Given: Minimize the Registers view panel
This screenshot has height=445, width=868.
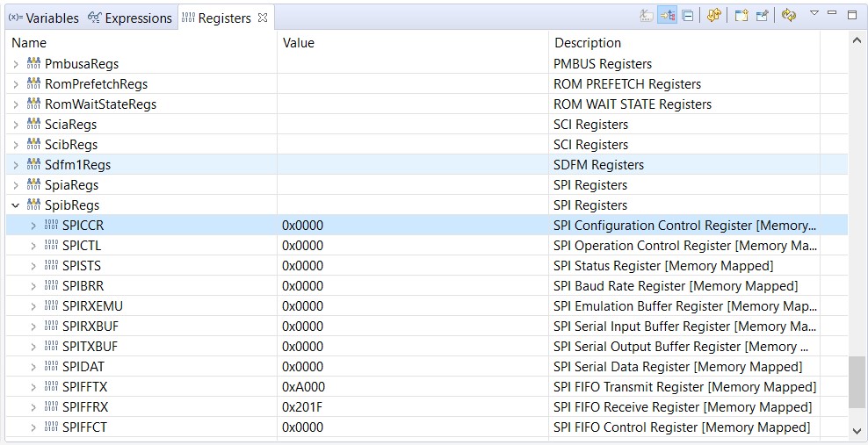Looking at the screenshot, I should click(x=832, y=12).
